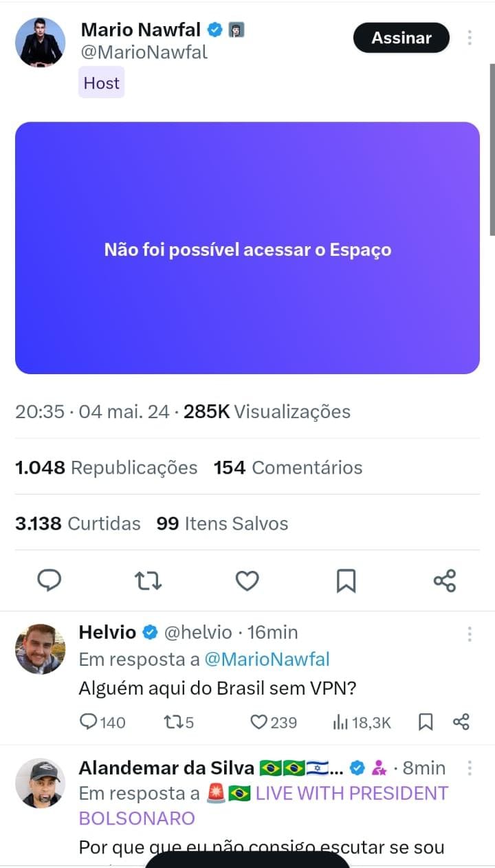View the 3.138 Curtidas list

[78, 523]
